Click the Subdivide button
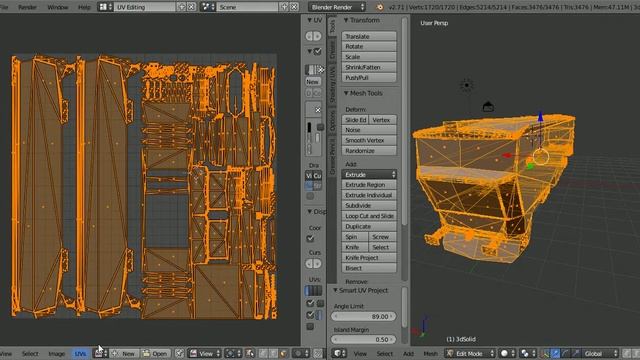 coord(369,206)
